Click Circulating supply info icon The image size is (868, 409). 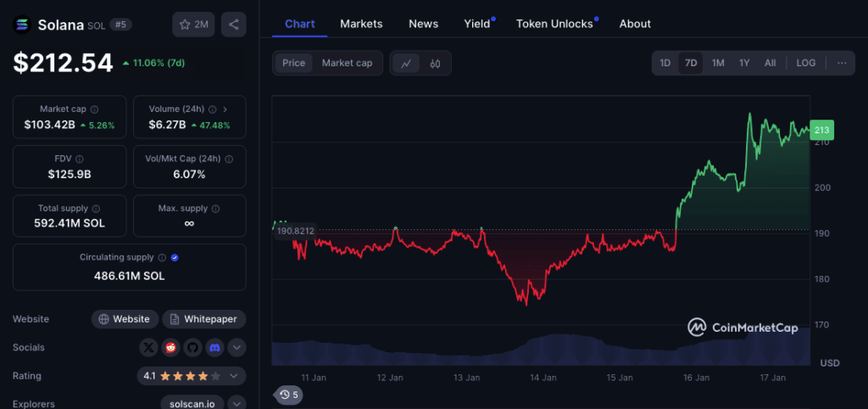pyautogui.click(x=162, y=258)
